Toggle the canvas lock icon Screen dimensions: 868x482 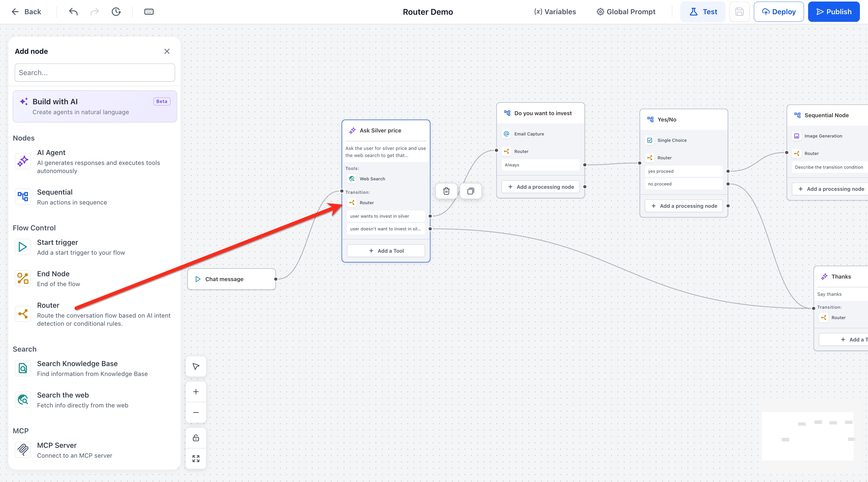[x=196, y=438]
